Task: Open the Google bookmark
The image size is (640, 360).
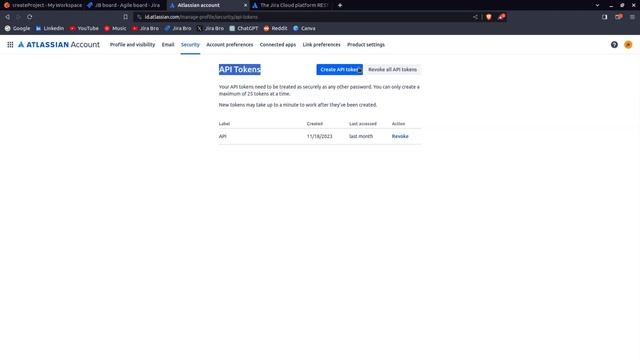Action: (17, 28)
